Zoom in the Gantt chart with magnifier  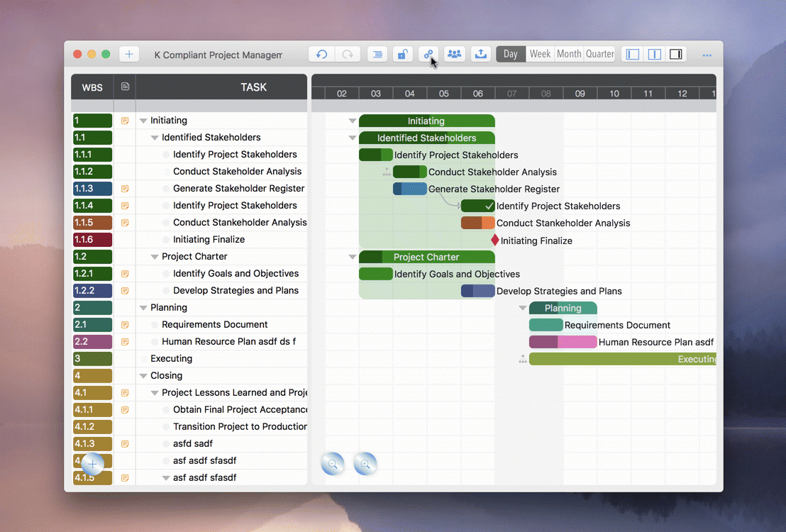point(365,465)
